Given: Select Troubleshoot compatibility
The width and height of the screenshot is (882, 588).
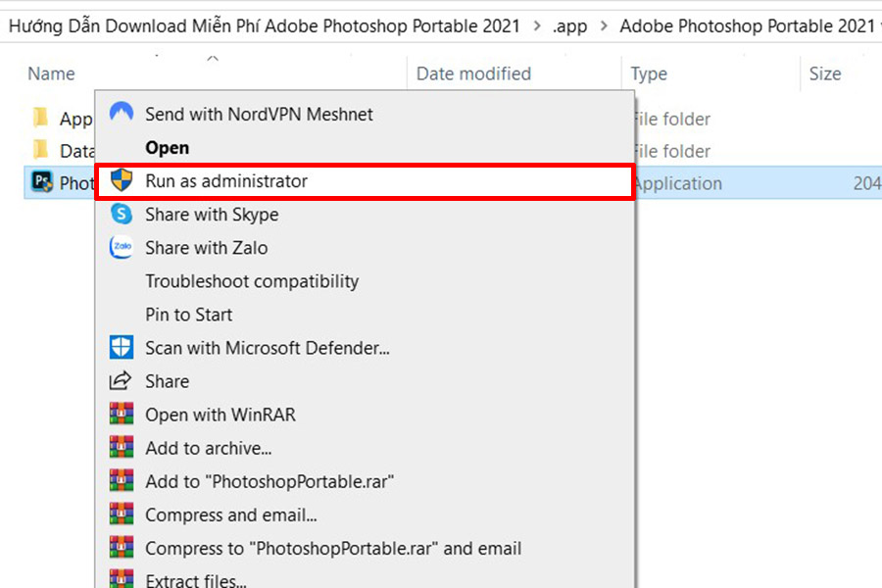Looking at the screenshot, I should 252,281.
